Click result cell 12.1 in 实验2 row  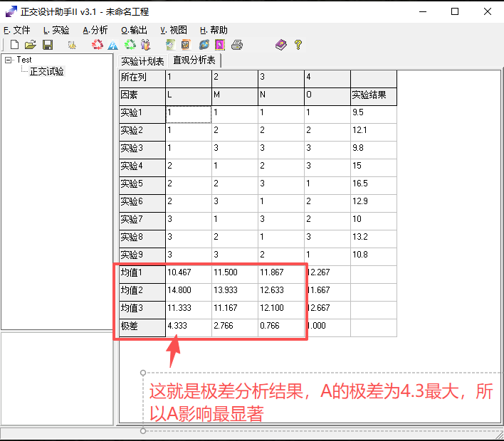pyautogui.click(x=374, y=132)
